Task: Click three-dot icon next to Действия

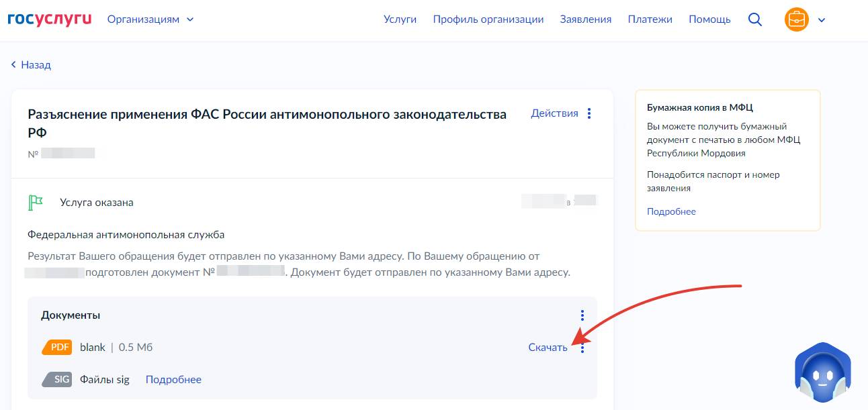Action: (589, 113)
